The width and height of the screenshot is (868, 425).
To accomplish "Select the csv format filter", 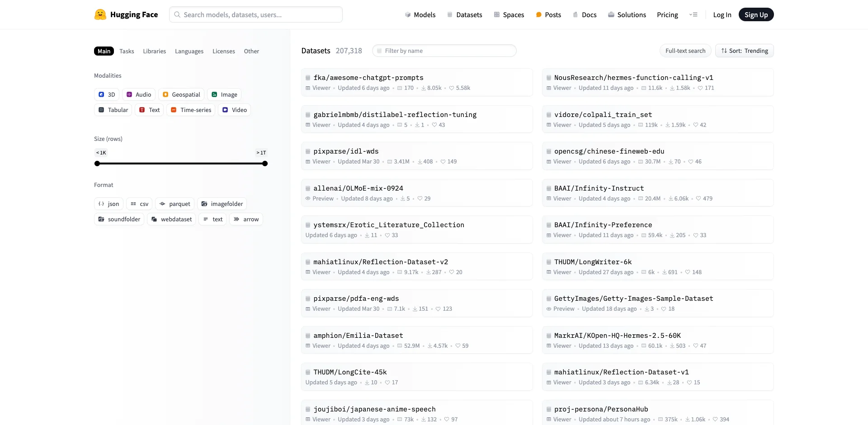I will [x=139, y=204].
